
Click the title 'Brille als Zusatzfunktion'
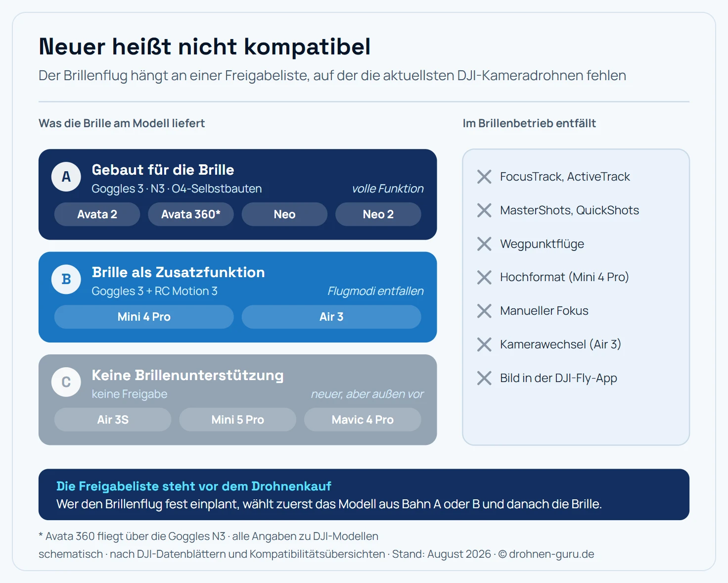[178, 272]
